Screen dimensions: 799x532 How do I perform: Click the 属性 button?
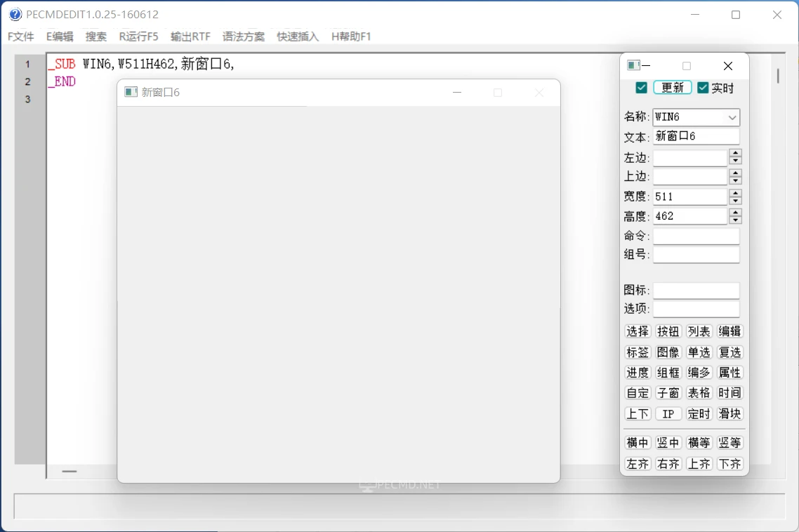coord(729,373)
